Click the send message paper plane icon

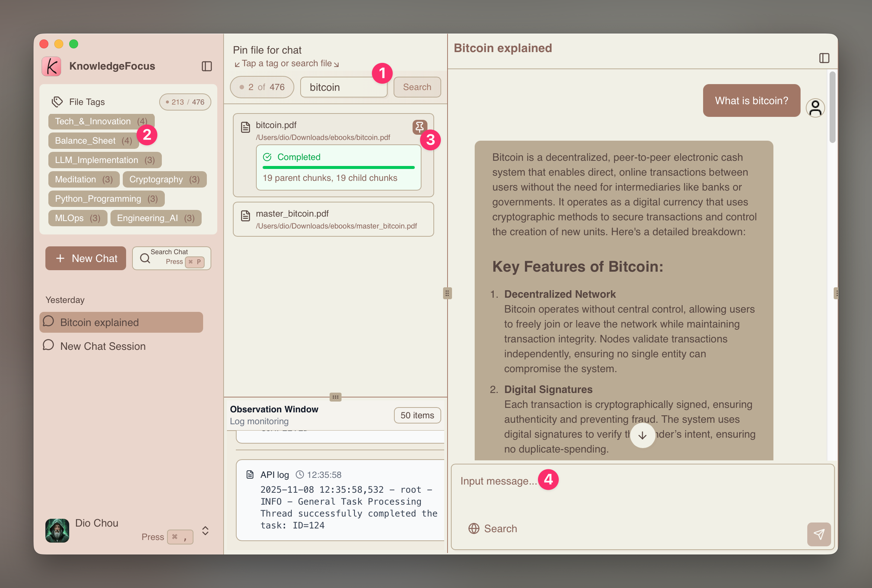tap(818, 534)
